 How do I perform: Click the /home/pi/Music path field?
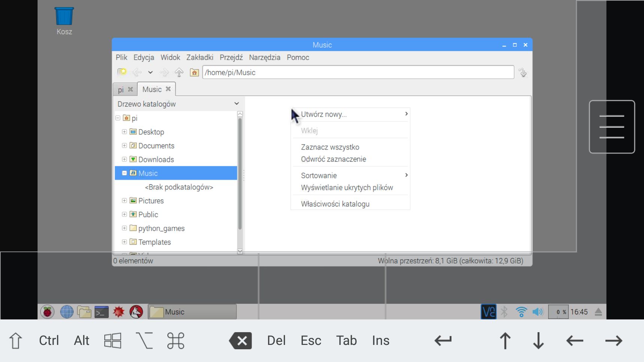pos(358,72)
